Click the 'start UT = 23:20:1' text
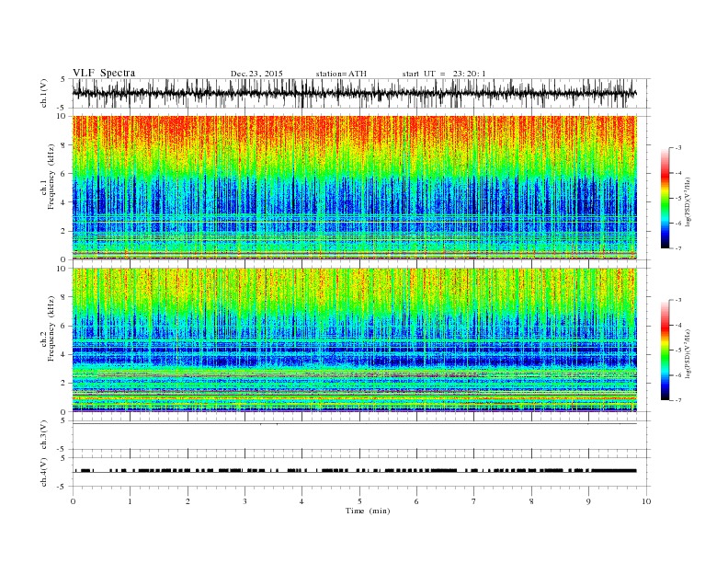 tap(444, 74)
